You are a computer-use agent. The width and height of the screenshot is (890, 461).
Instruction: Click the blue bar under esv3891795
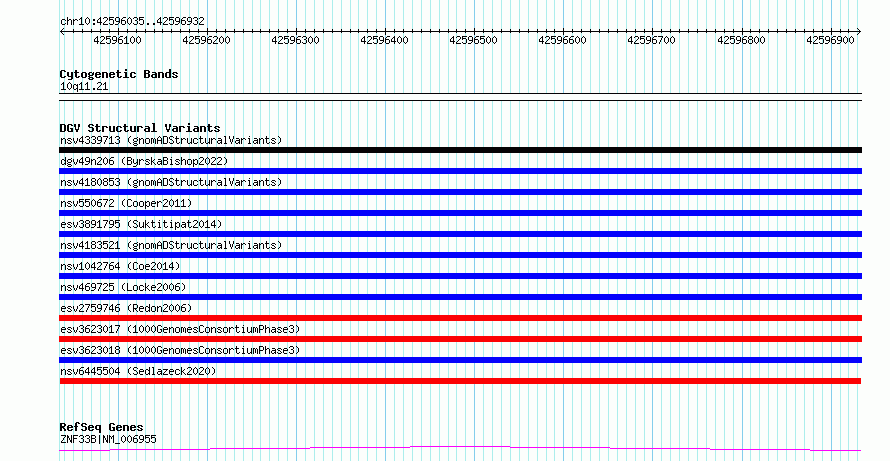tap(460, 234)
